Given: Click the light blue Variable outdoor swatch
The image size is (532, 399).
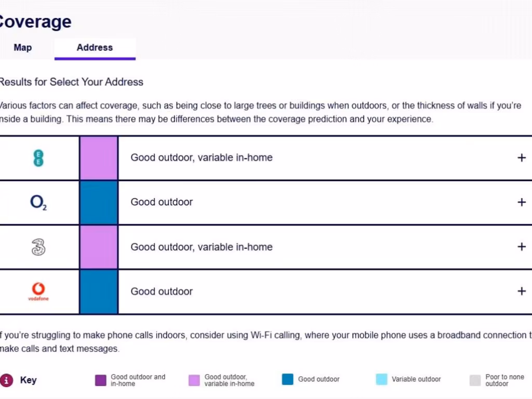Looking at the screenshot, I should pyautogui.click(x=381, y=380).
